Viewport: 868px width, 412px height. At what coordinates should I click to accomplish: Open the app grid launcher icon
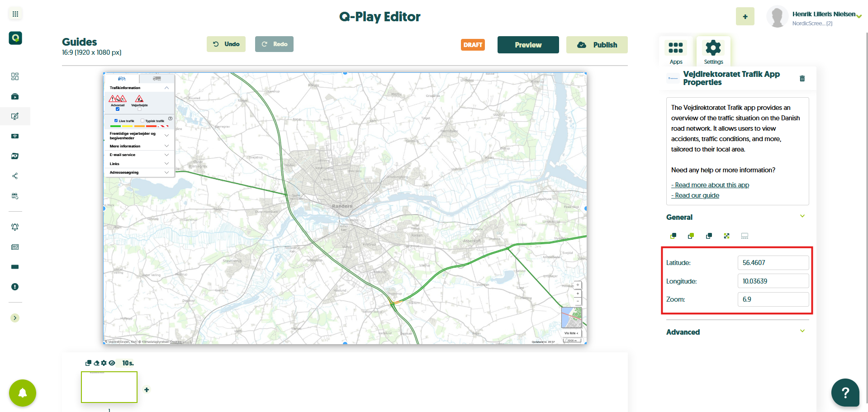(15, 14)
